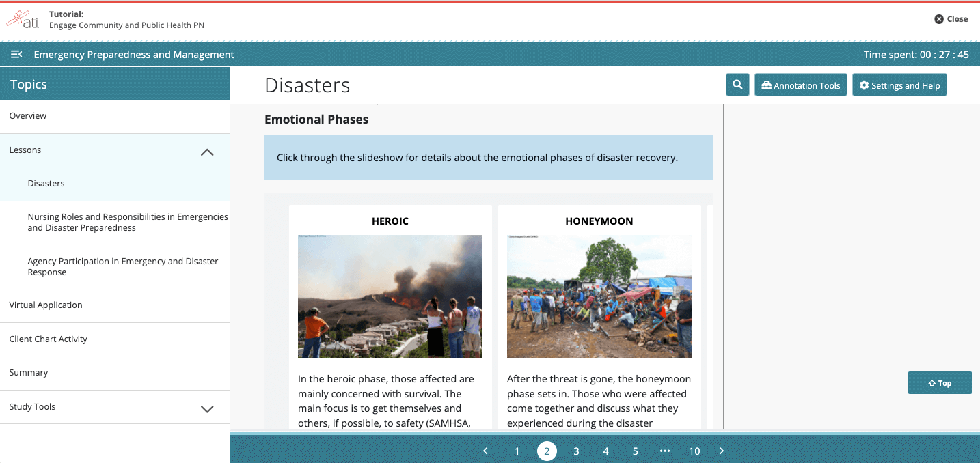Open the Annotation Tools menu

[x=800, y=85]
